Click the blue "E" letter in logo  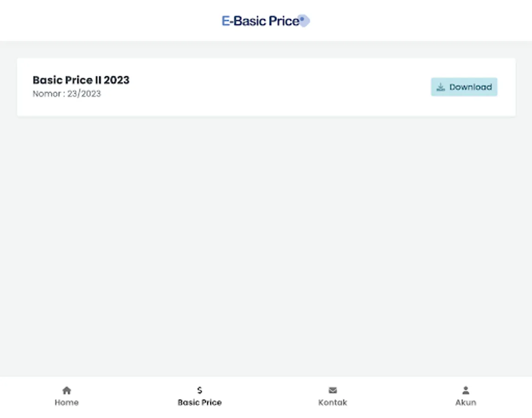click(226, 21)
